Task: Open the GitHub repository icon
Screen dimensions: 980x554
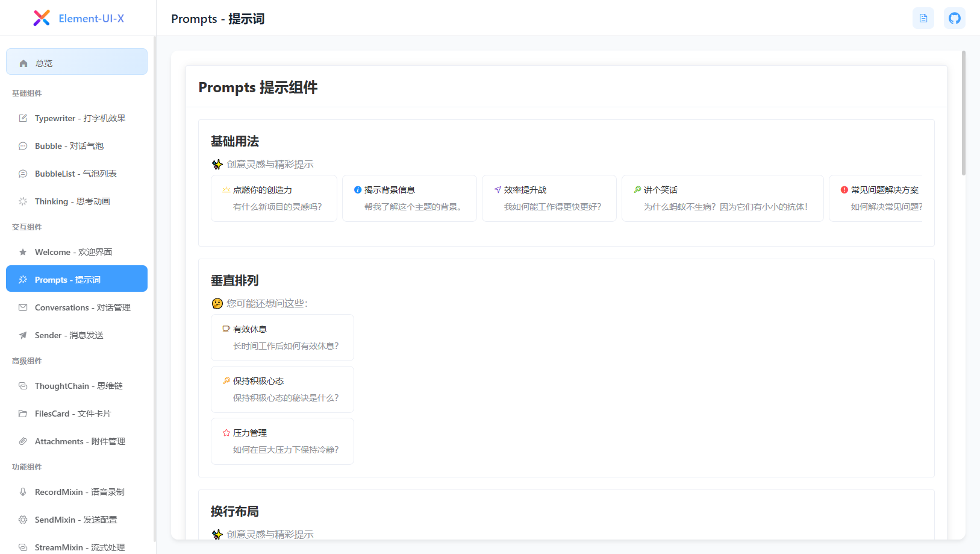Action: [x=954, y=18]
